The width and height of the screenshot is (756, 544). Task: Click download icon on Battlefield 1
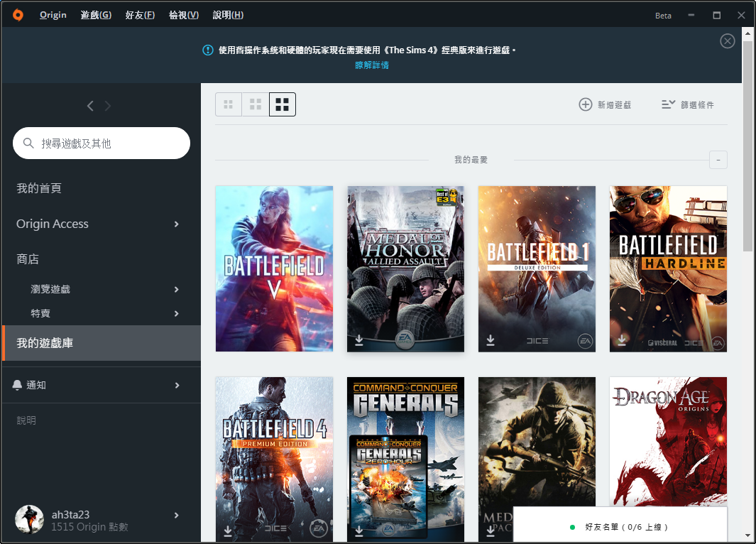coord(491,340)
